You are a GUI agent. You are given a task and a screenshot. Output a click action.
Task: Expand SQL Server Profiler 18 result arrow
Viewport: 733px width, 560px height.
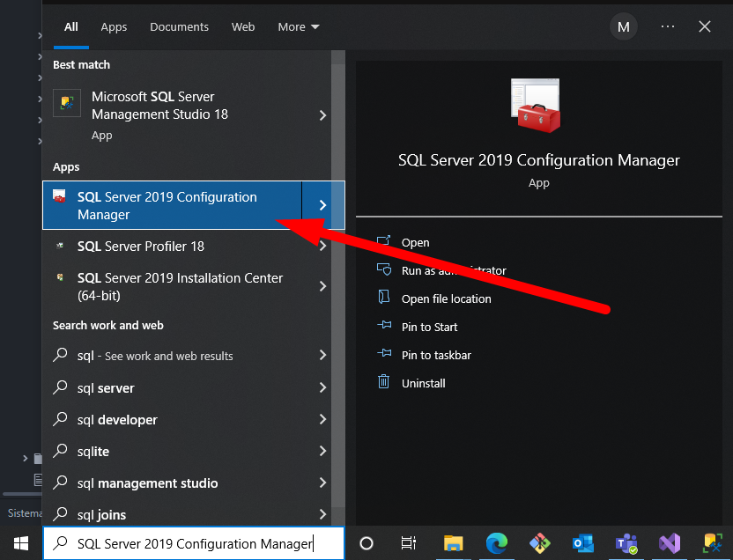322,247
